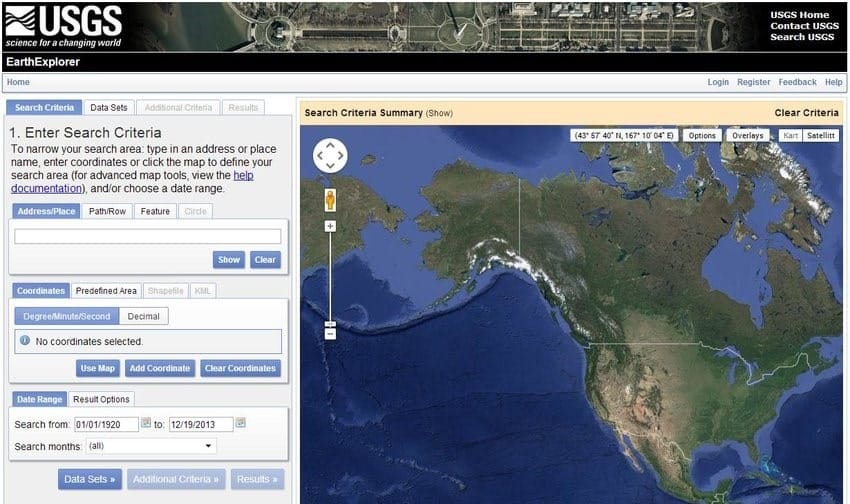Switch to the Data Sets tab

108,108
